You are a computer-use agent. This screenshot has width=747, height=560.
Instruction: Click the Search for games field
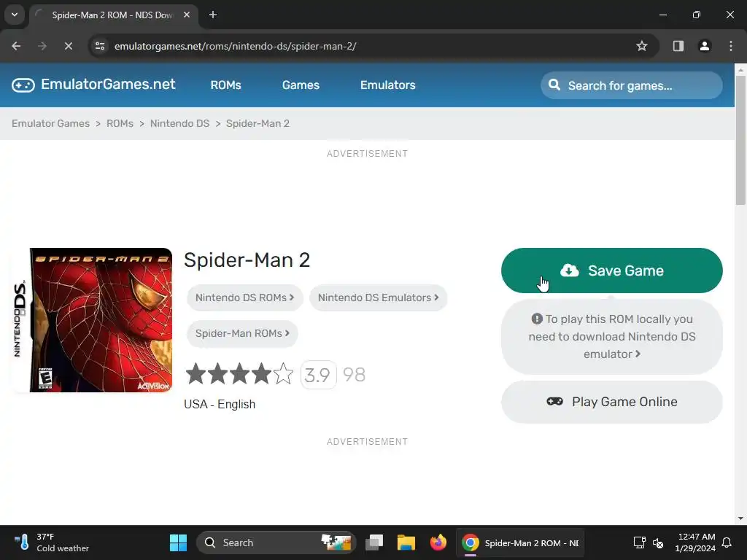click(632, 86)
